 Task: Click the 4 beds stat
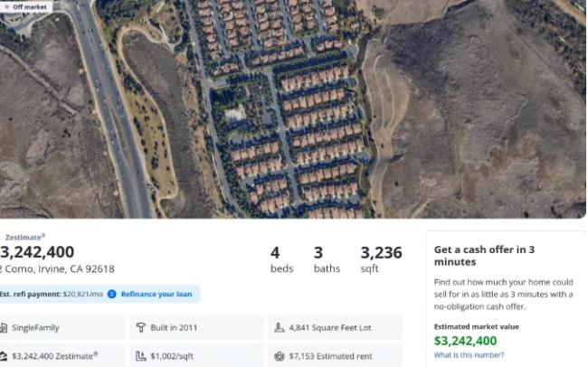(281, 259)
